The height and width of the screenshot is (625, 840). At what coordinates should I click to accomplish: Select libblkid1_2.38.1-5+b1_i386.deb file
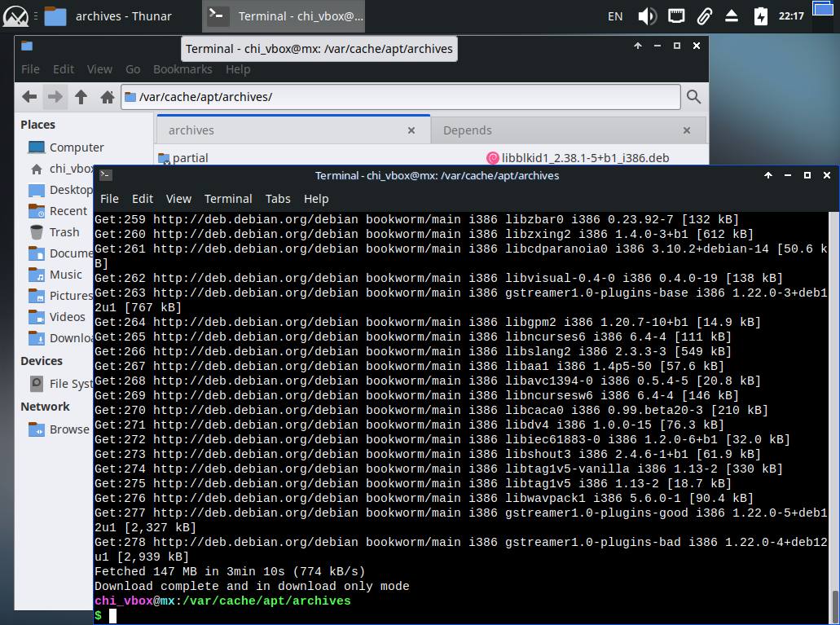click(578, 158)
